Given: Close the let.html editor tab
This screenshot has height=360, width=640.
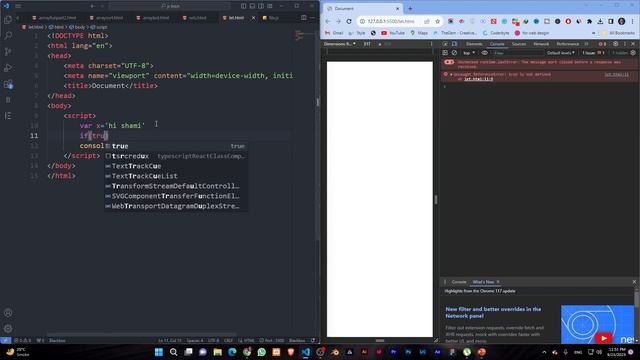Looking at the screenshot, I should click(x=253, y=18).
